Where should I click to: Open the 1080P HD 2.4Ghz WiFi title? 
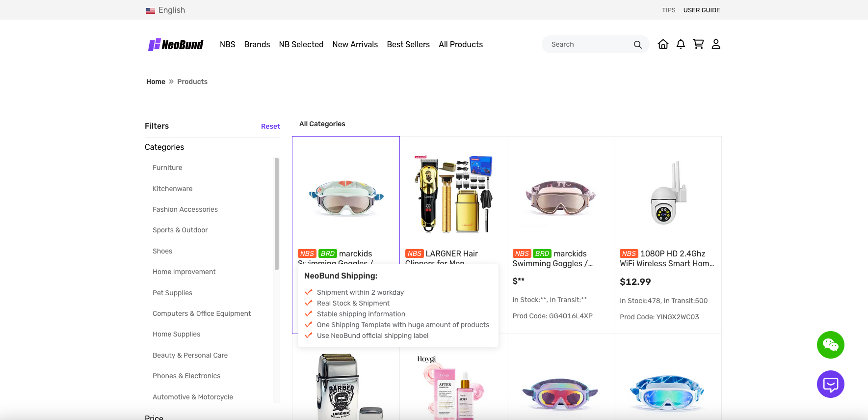click(x=667, y=258)
